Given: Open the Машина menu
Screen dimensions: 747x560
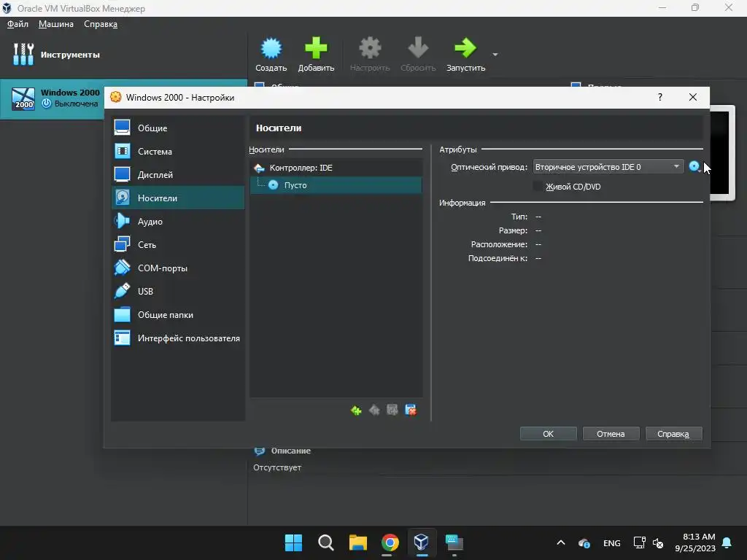Looking at the screenshot, I should point(55,24).
